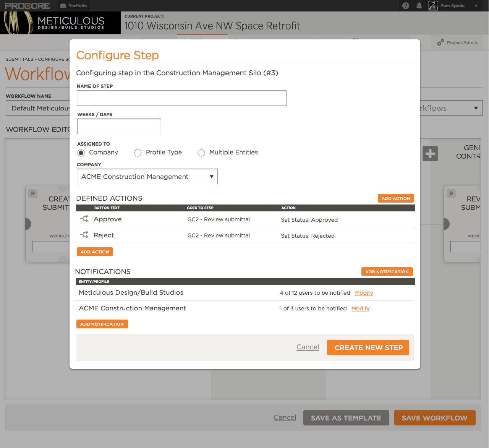Open the workflows dropdown behind the dialog
489x448 pixels.
click(x=451, y=108)
